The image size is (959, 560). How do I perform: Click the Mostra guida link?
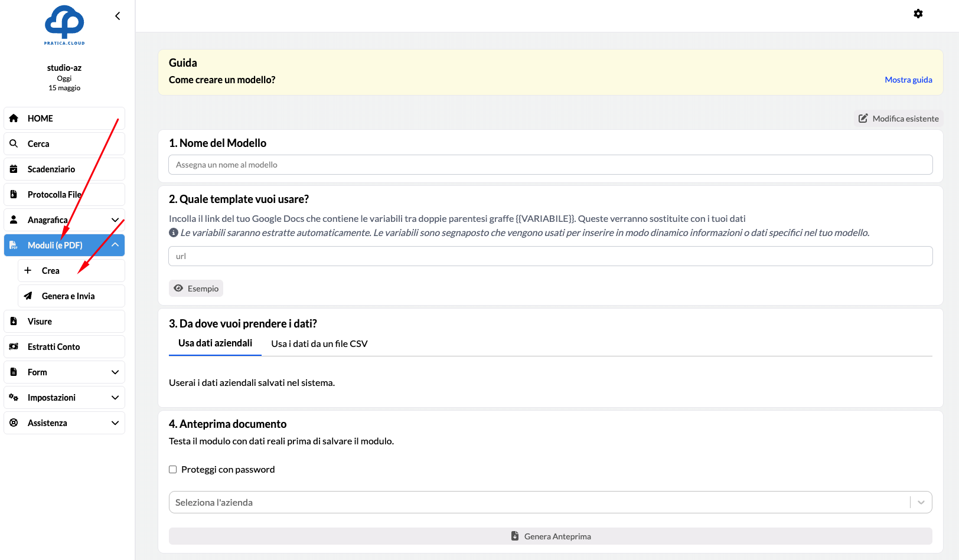point(908,80)
